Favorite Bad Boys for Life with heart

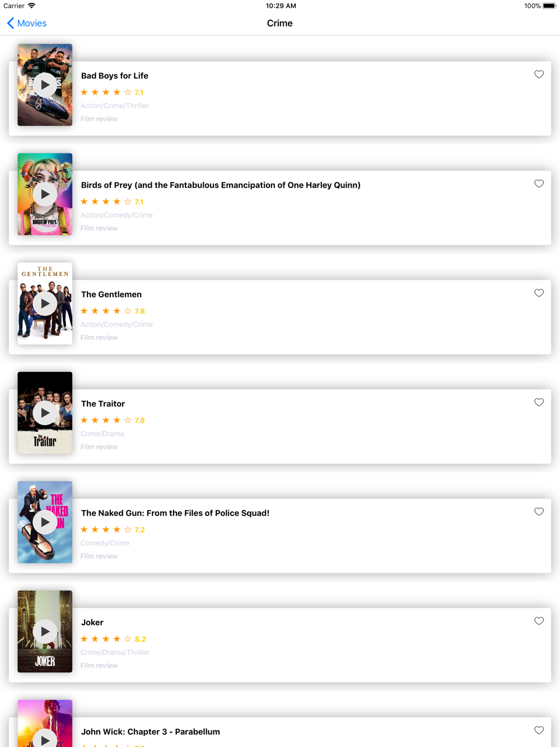539,74
